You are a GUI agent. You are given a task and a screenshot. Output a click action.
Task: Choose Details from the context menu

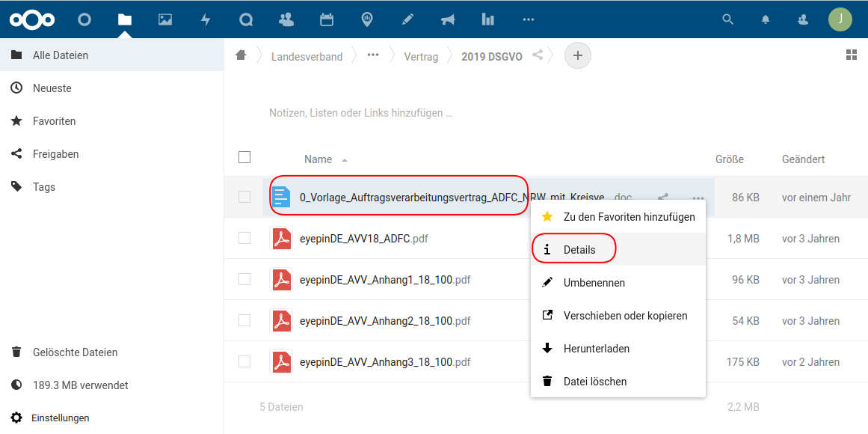579,250
